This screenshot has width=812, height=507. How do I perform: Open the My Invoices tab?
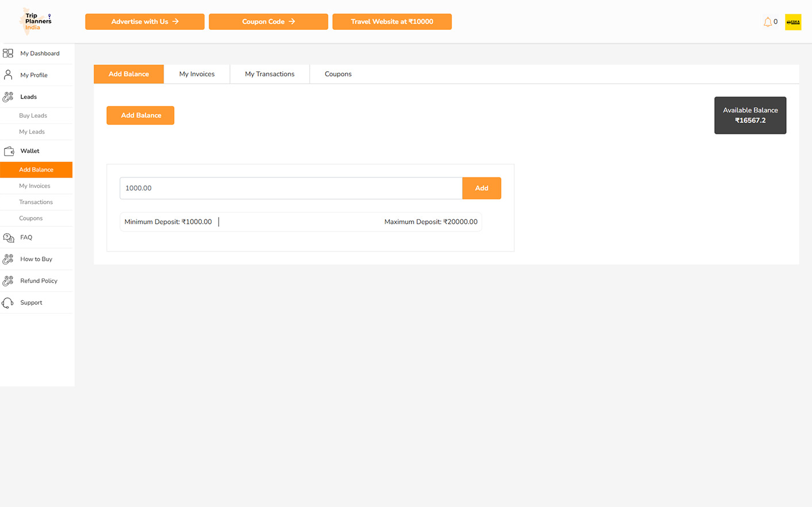pos(197,74)
